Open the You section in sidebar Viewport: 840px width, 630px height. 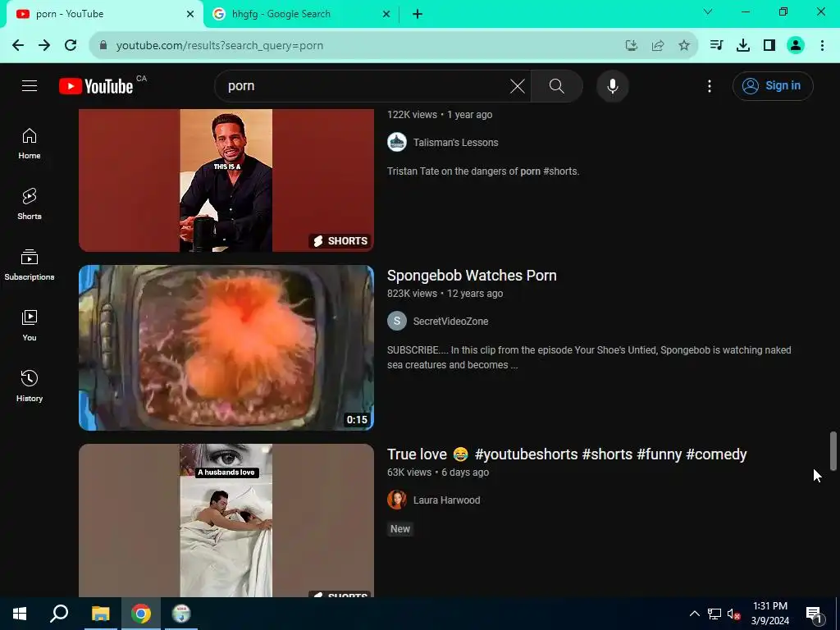pos(30,325)
